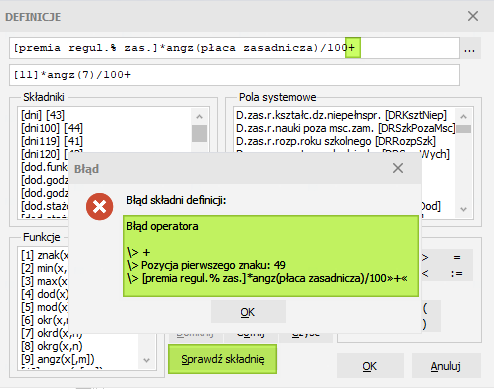Screen dimensions: 494x389
Task: Click OK in the Błąd error dialog
Action: pyautogui.click(x=248, y=311)
